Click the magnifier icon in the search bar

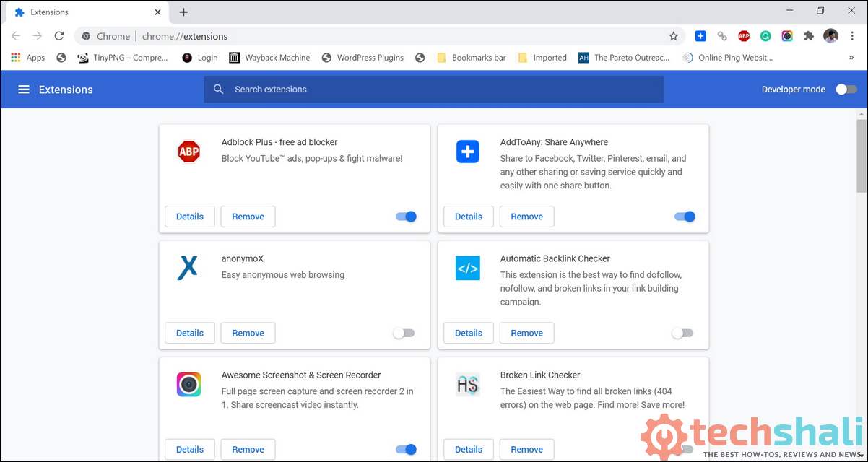pos(219,90)
